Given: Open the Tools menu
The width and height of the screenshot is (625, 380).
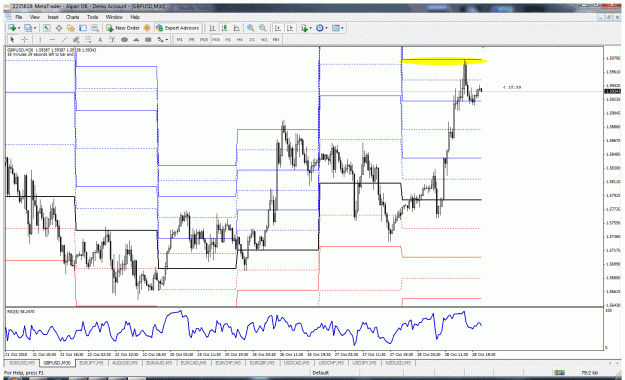Looking at the screenshot, I should [92, 17].
